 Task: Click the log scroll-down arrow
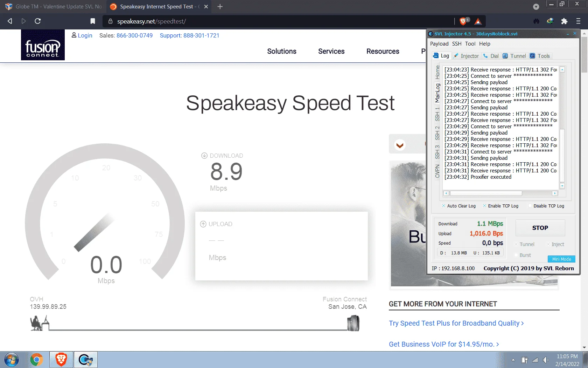pos(562,186)
